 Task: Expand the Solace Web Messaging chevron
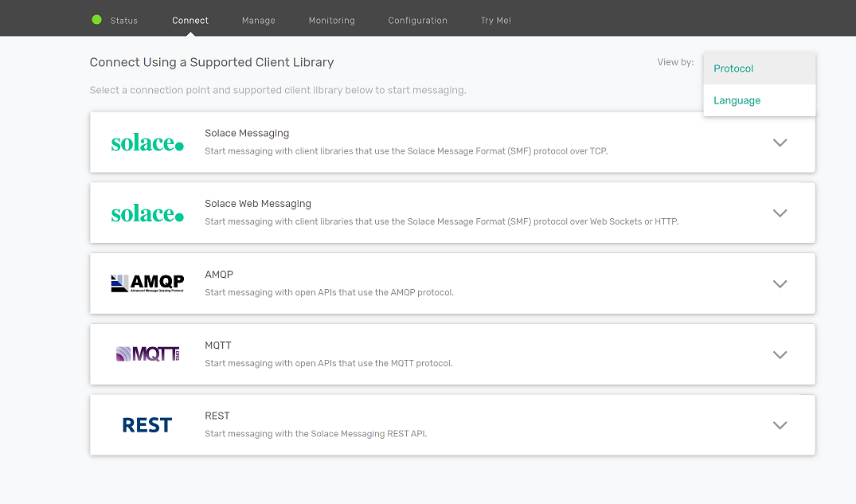pos(780,213)
